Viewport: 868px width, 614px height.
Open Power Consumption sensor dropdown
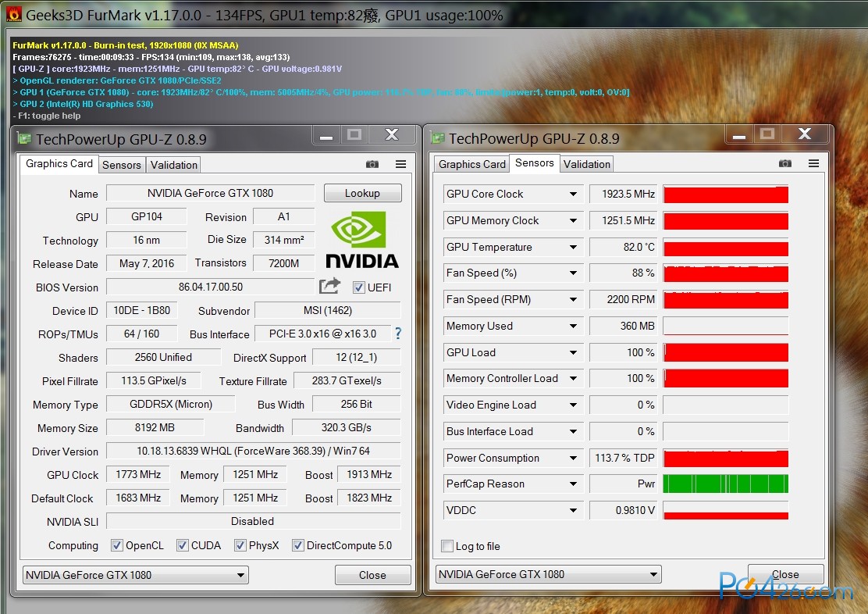pos(573,459)
